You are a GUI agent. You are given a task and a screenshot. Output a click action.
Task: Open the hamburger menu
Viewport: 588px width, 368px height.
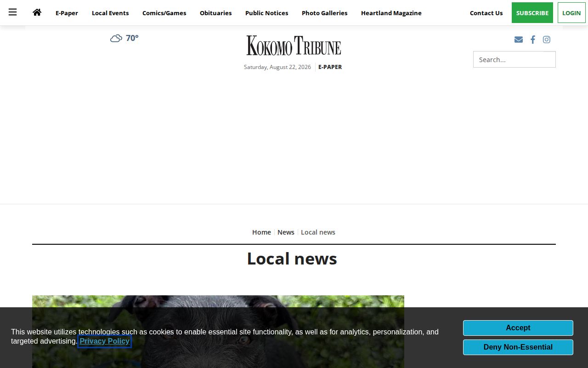[x=12, y=12]
